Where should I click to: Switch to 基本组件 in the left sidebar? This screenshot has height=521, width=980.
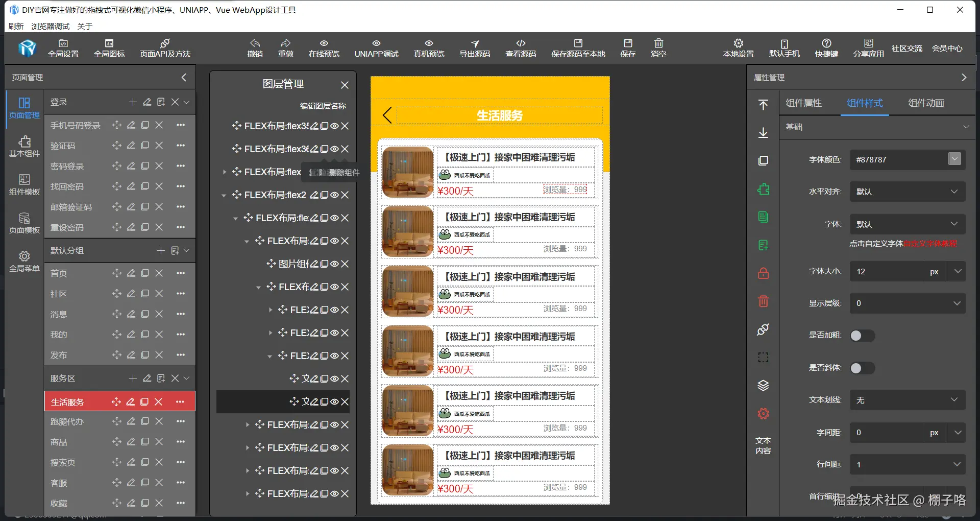(23, 147)
